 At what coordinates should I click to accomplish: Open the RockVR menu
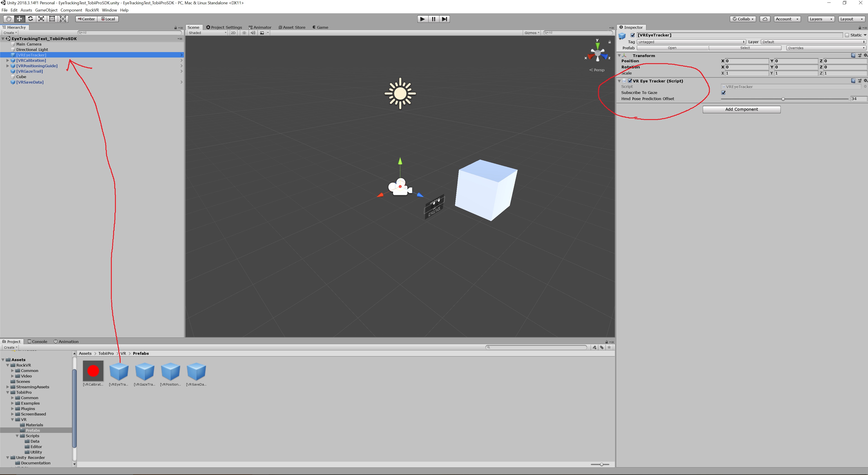[x=92, y=10]
